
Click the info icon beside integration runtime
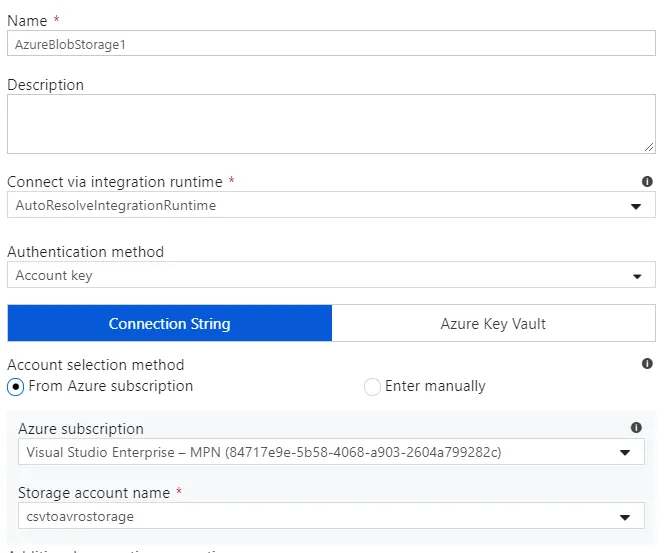[x=647, y=182]
